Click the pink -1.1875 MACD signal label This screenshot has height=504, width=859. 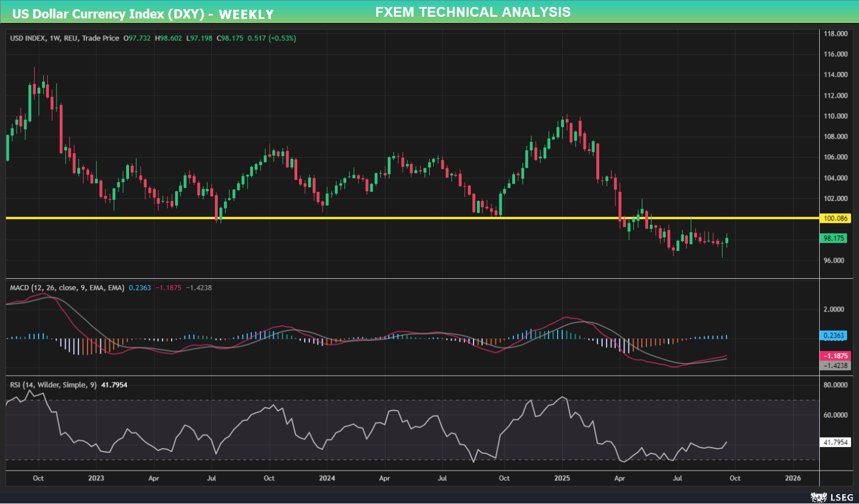[835, 355]
